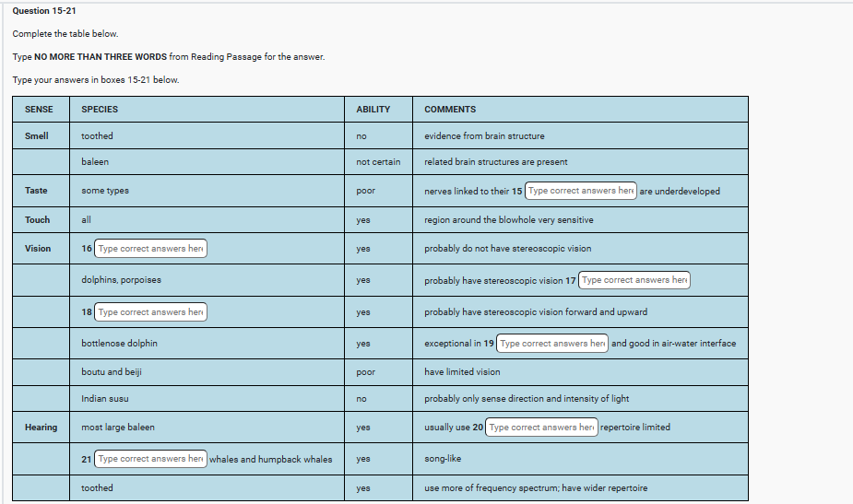Select answer box 17 after stereoscopic vision
Screen dimensions: 853x504
pyautogui.click(x=634, y=280)
